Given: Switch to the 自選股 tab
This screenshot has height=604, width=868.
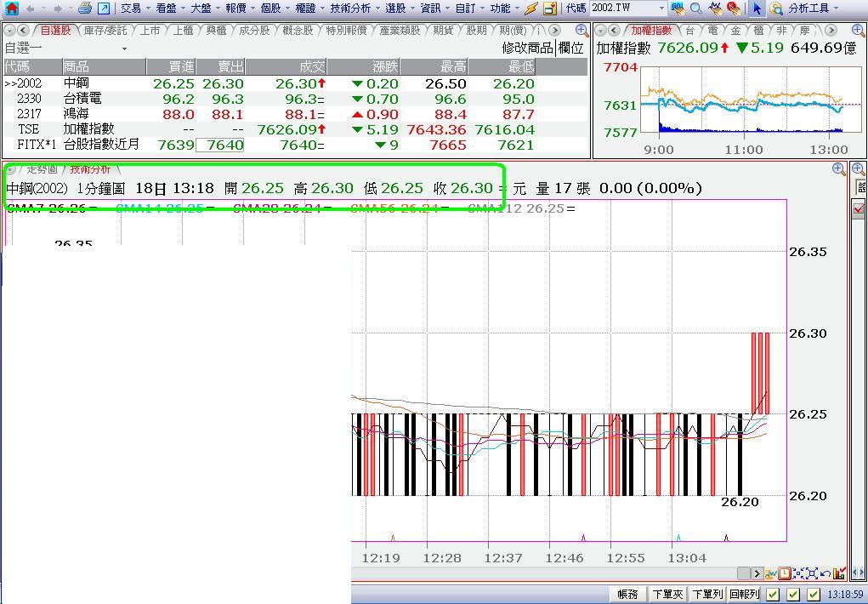Looking at the screenshot, I should [55, 31].
